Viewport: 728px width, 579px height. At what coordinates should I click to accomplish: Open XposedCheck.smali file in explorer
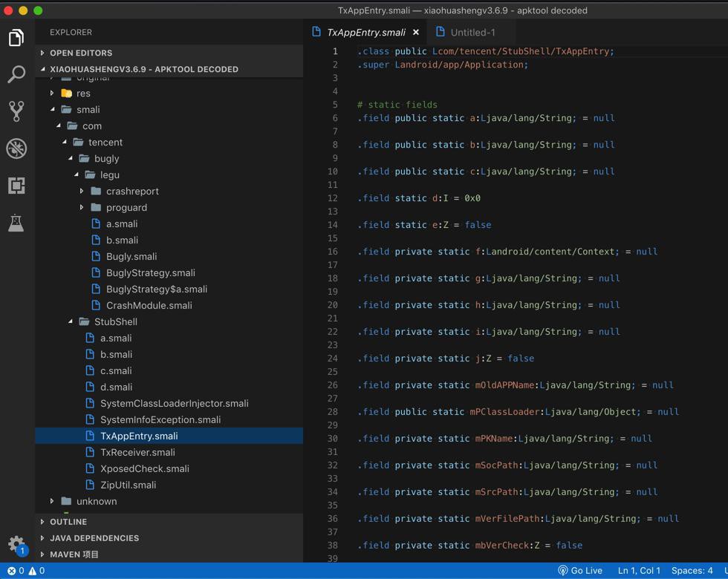coord(144,468)
